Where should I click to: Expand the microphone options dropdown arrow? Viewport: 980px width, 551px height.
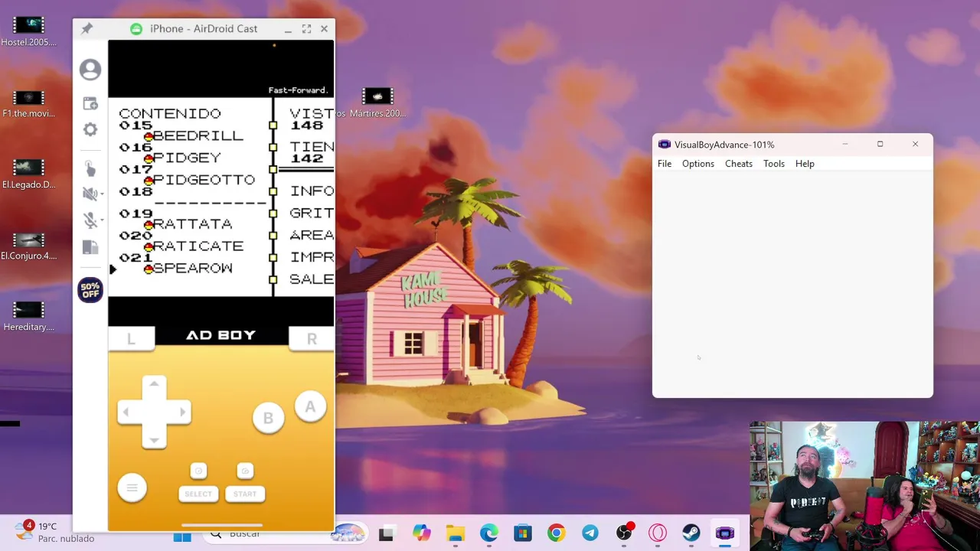pyautogui.click(x=101, y=221)
